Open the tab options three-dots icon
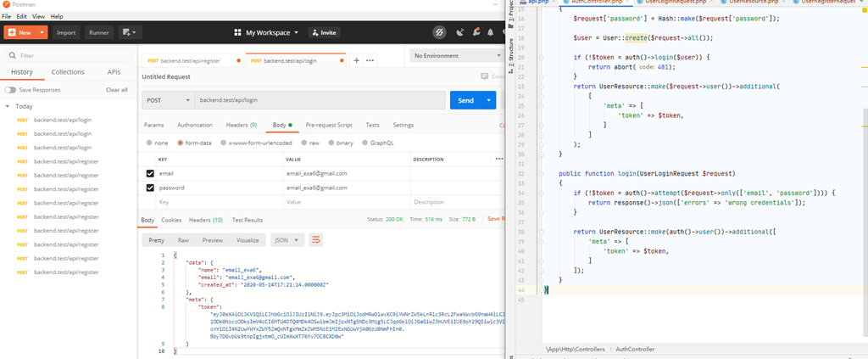This screenshot has height=359, width=868. tap(370, 60)
